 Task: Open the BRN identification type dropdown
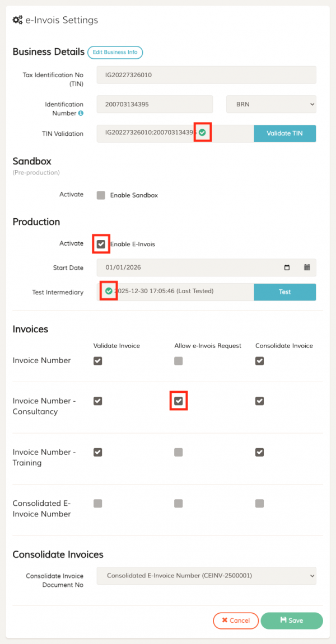click(x=271, y=104)
